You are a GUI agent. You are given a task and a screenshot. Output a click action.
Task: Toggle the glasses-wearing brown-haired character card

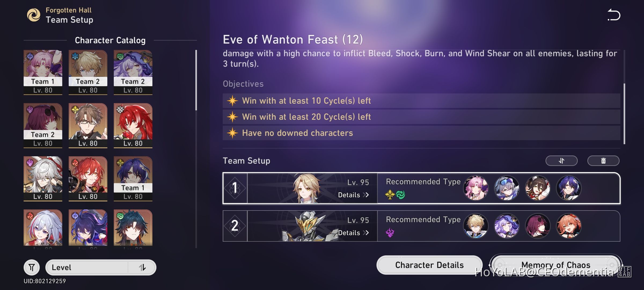tap(88, 125)
